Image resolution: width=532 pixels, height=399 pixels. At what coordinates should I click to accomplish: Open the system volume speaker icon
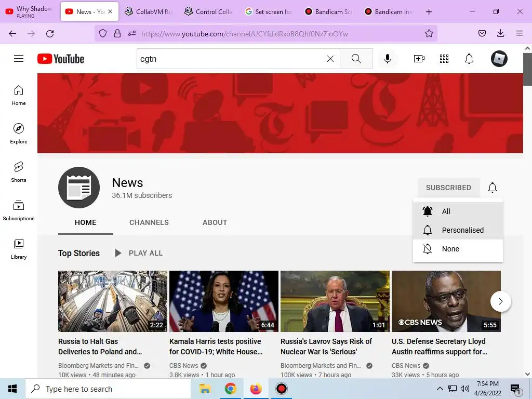[465, 389]
